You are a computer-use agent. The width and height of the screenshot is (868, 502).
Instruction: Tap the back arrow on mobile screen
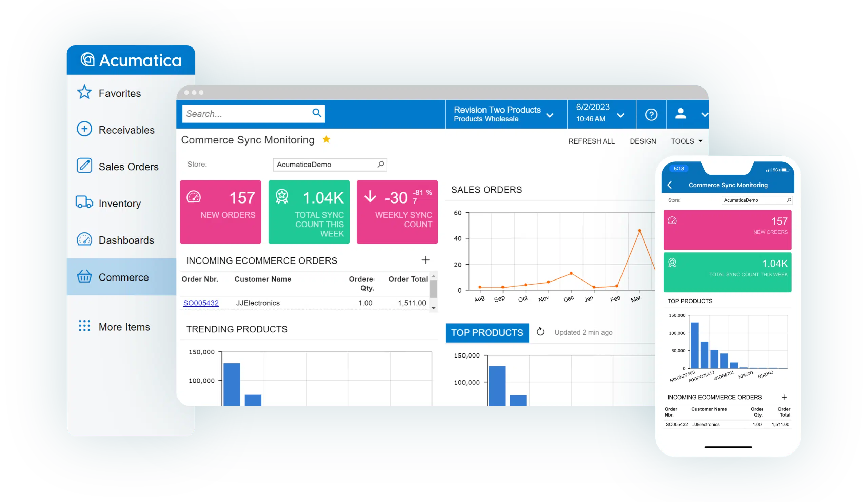670,185
